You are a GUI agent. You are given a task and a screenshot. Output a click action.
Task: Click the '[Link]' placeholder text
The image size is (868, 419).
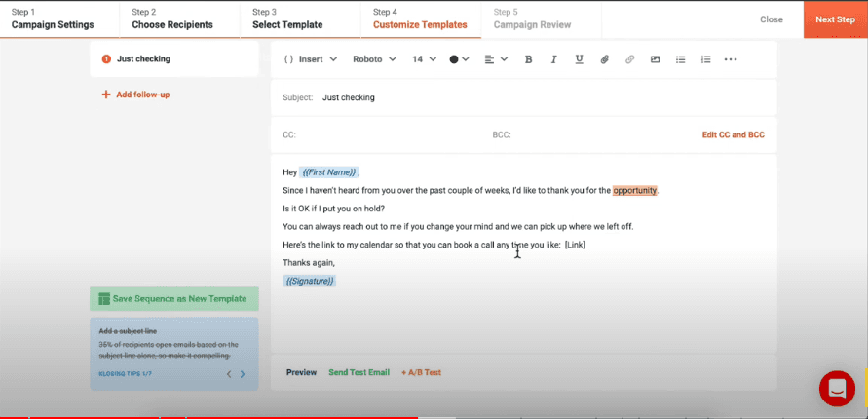tap(575, 245)
